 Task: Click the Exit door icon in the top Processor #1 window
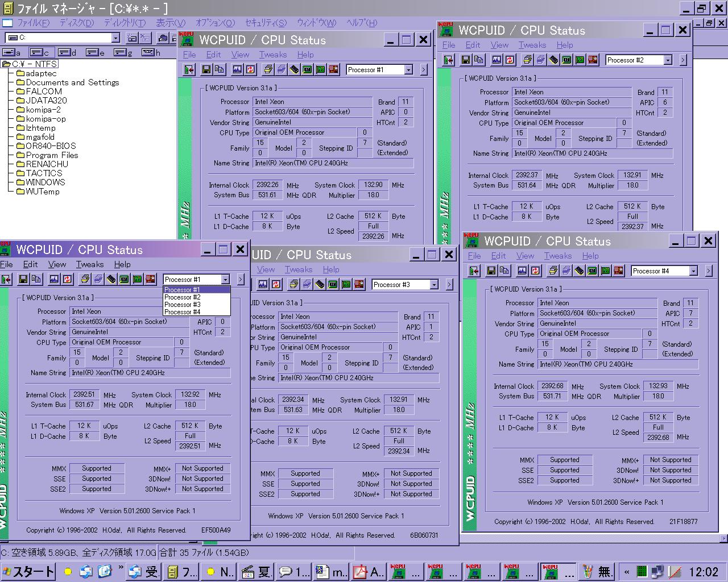coord(189,69)
